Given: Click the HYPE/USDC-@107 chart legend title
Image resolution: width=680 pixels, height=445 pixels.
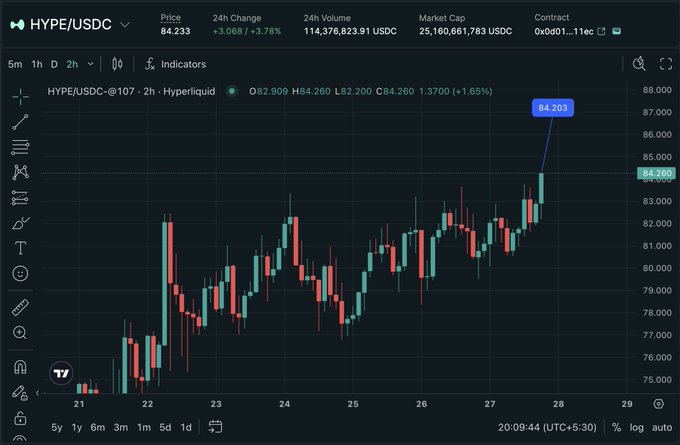Looking at the screenshot, I should (x=131, y=91).
